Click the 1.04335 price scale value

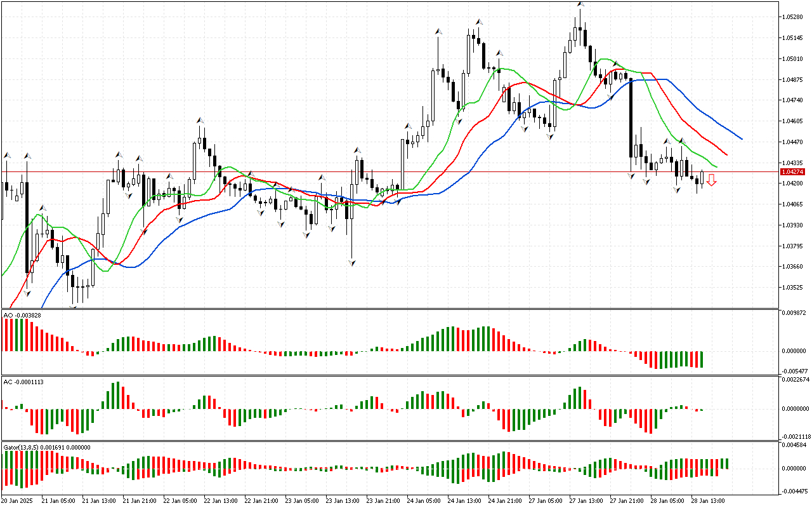[x=793, y=163]
